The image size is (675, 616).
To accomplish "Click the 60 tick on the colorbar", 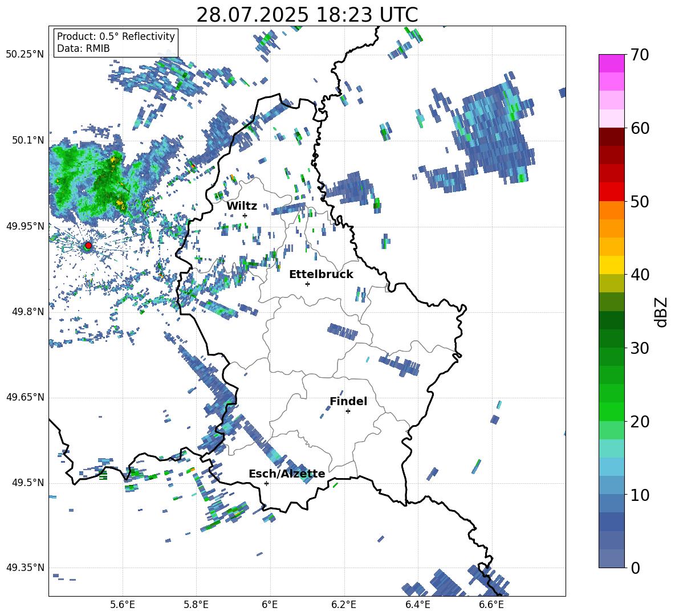I will (640, 128).
